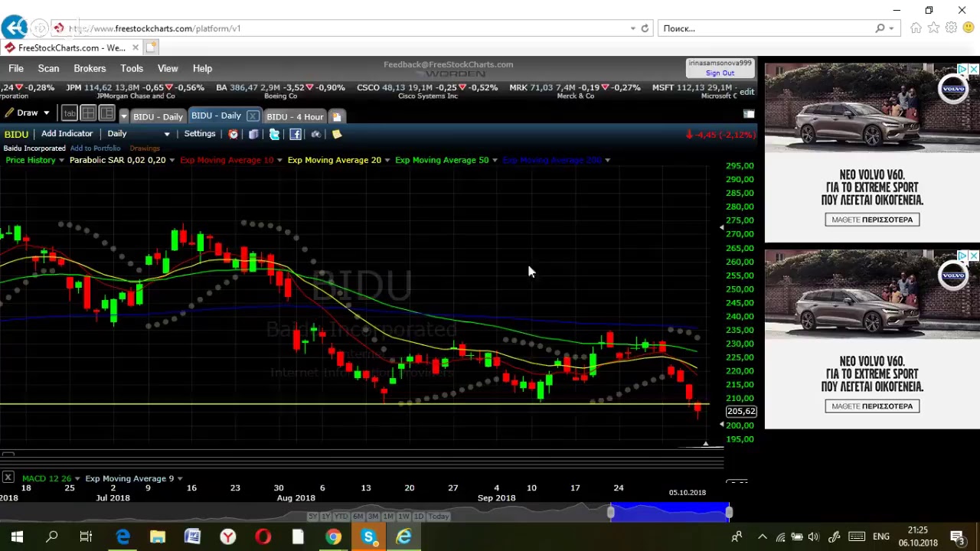This screenshot has width=980, height=551.
Task: Open the Scan menu
Action: tap(48, 68)
